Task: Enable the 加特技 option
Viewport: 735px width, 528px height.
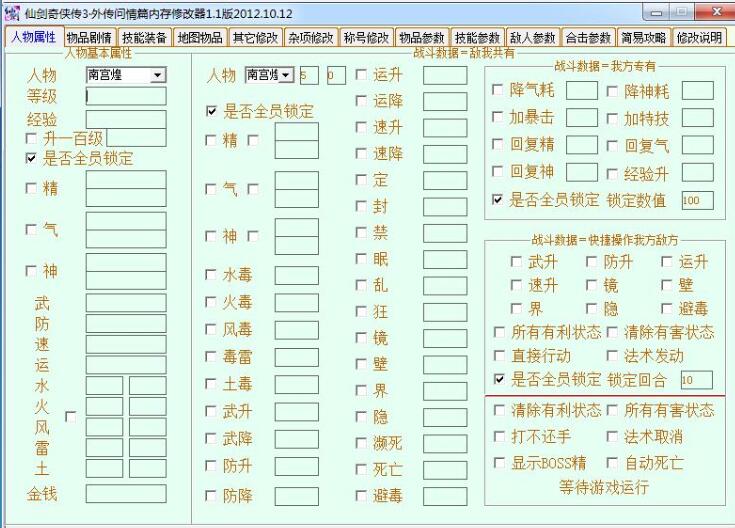Action: click(612, 119)
